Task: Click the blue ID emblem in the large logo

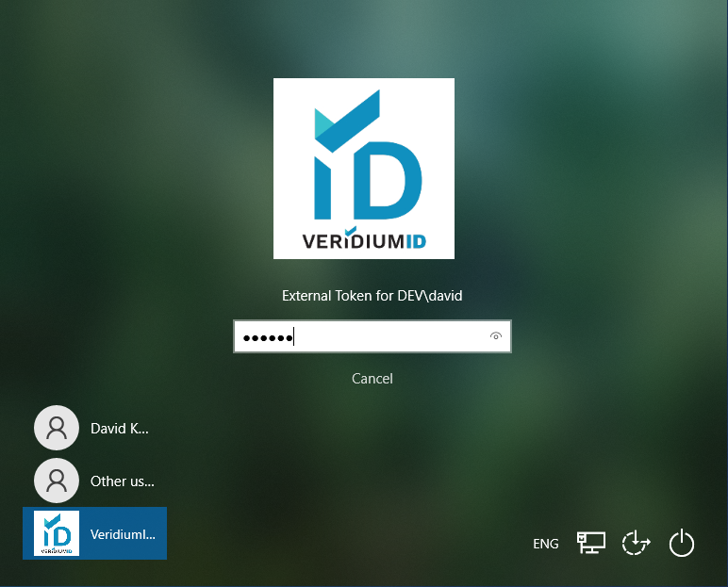Action: pos(377,174)
